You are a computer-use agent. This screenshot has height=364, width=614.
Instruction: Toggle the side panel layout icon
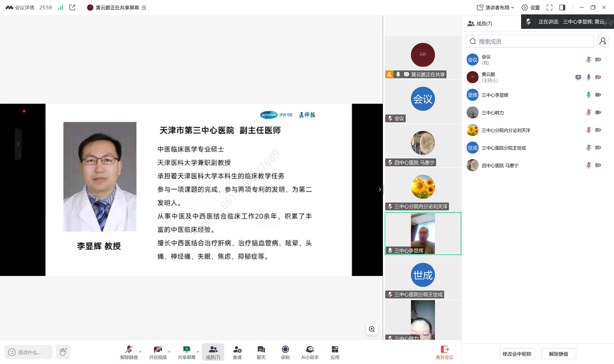pyautogui.click(x=562, y=7)
